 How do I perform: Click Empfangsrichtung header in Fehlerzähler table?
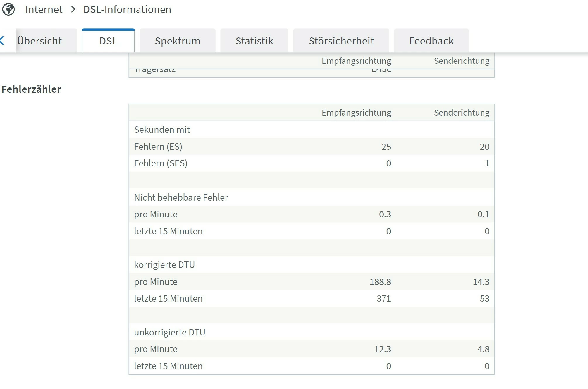click(x=356, y=113)
